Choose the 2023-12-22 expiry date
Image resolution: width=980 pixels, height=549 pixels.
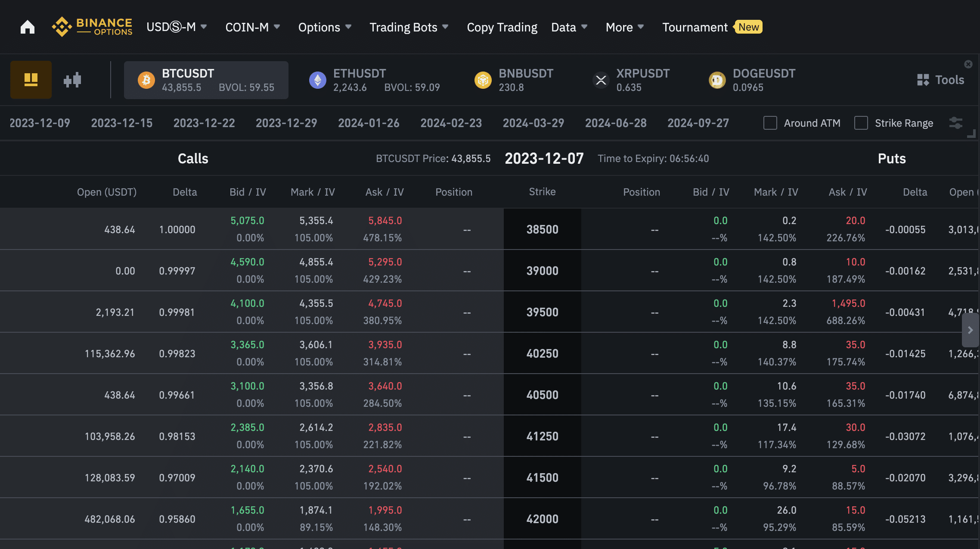coord(204,123)
